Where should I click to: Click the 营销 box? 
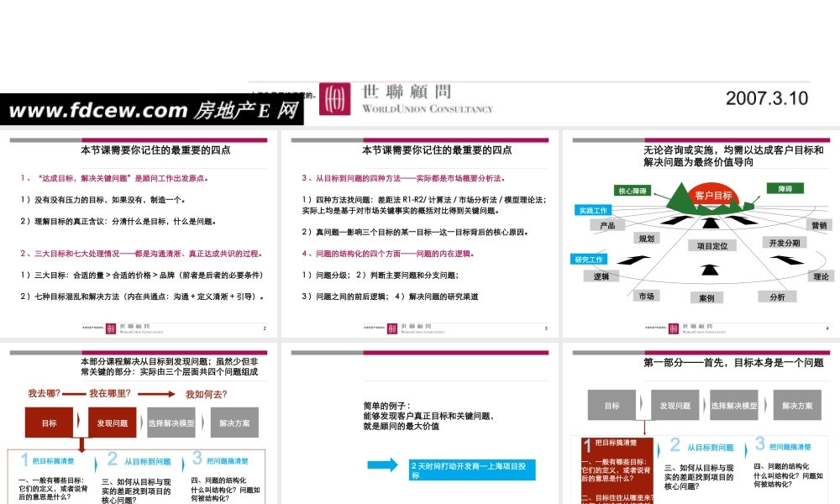point(819,225)
